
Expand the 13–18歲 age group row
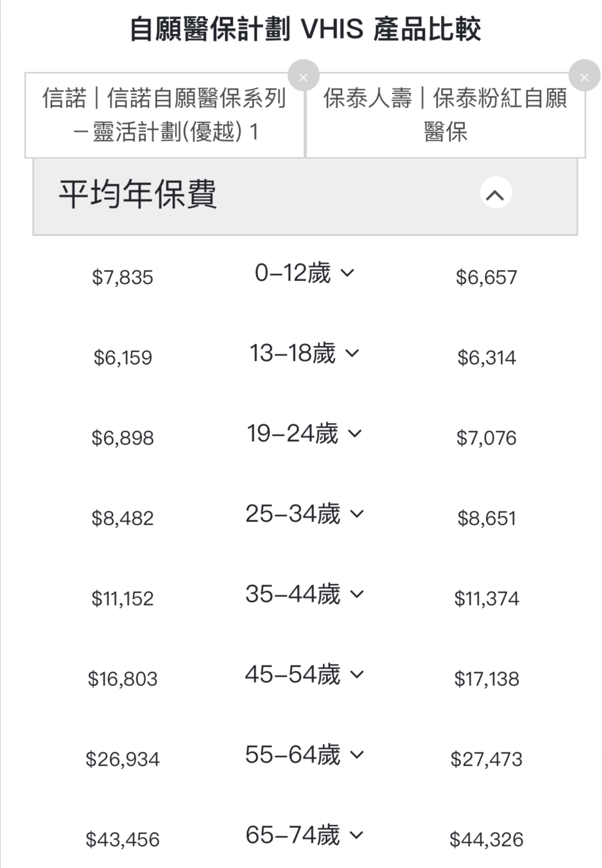pos(304,353)
